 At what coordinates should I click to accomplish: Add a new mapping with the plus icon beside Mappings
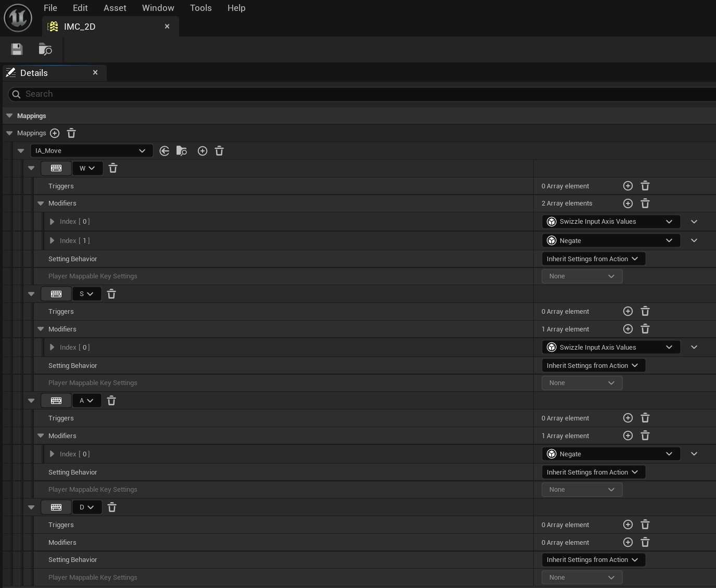(55, 133)
